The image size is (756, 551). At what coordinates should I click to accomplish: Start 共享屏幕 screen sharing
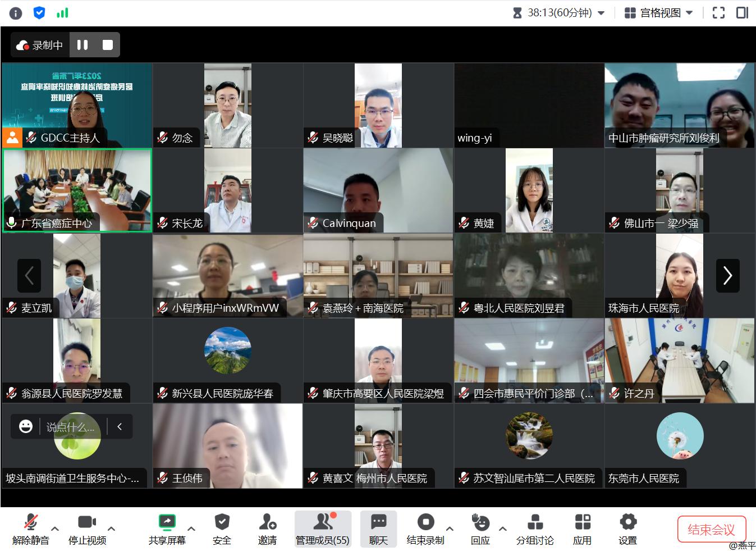[167, 529]
